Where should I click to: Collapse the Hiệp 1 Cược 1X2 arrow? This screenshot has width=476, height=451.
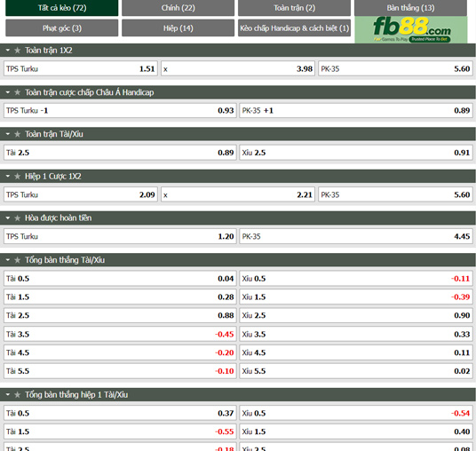pos(8,176)
